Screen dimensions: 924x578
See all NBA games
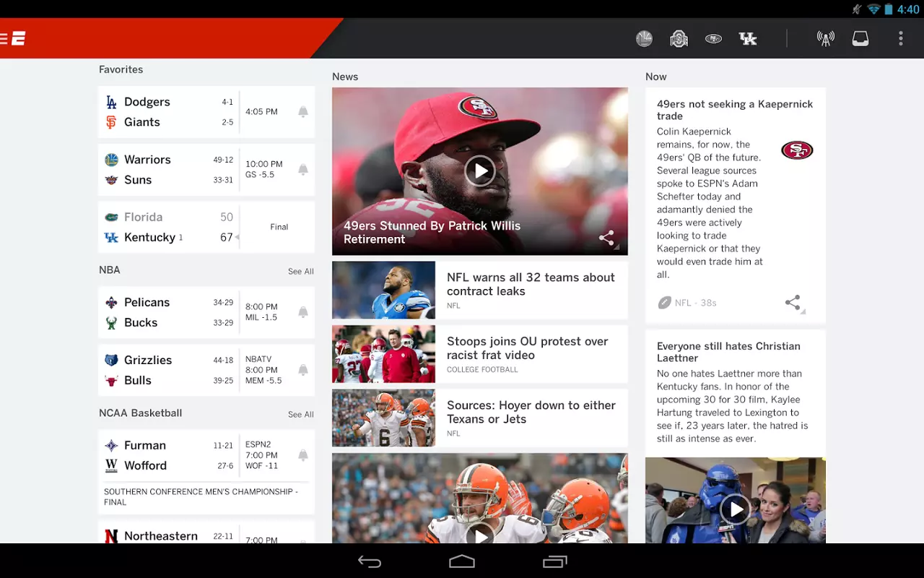301,272
